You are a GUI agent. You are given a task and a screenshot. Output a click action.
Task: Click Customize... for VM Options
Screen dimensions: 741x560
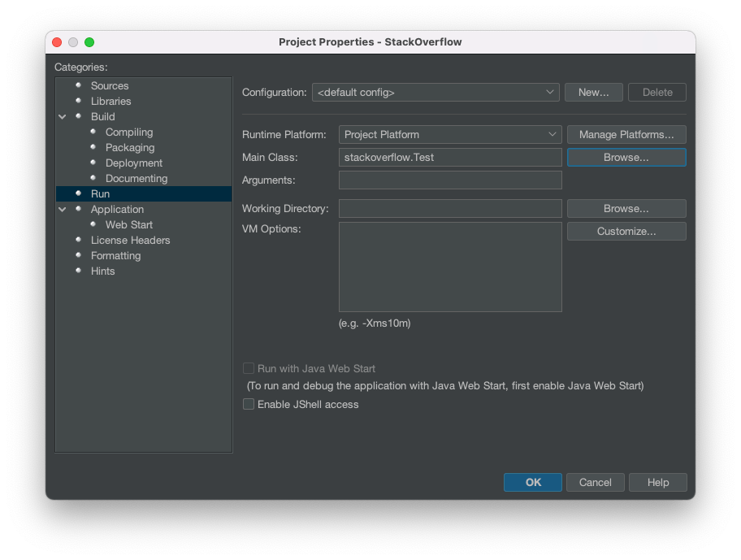coord(626,231)
